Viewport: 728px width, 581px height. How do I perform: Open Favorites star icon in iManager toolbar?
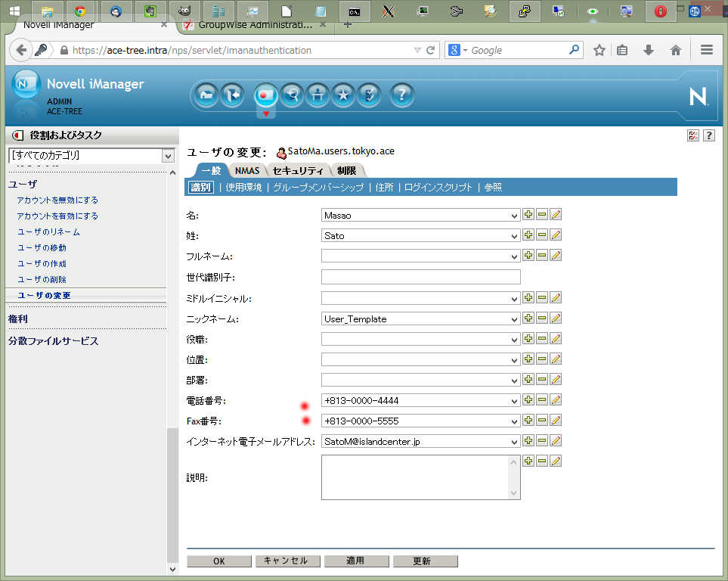click(343, 95)
